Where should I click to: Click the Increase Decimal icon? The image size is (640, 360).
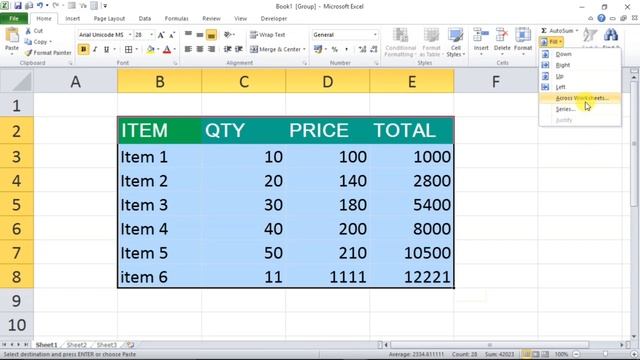(362, 49)
